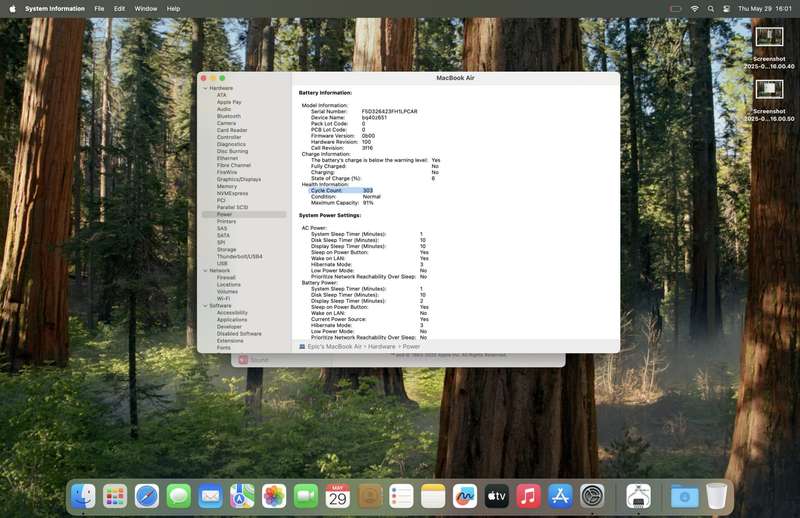Select Graphics/Displays in the sidebar
Screen dimensions: 800x518
[x=239, y=180]
